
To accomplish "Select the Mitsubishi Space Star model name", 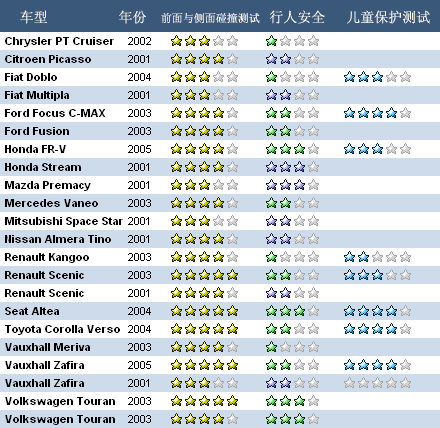I will (x=63, y=221).
